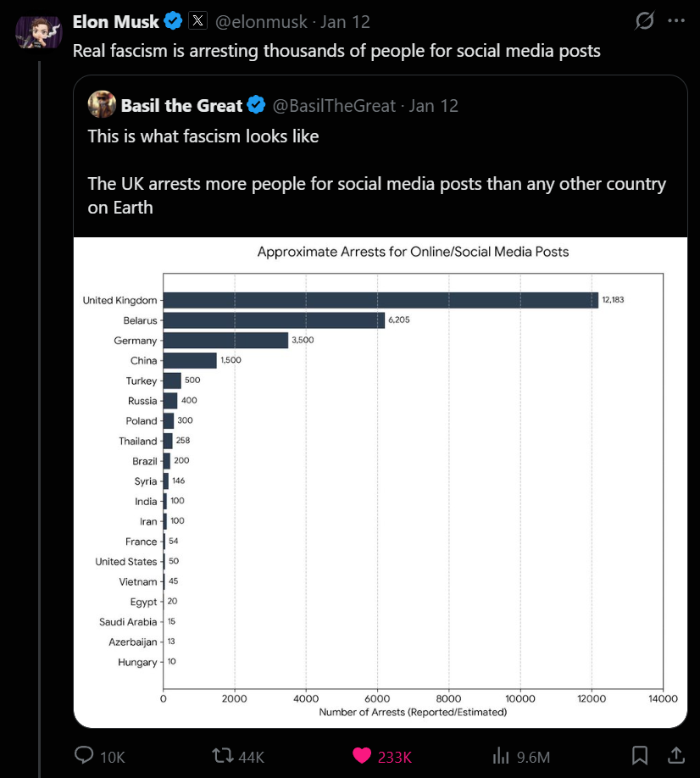Screen dimensions: 700x778
Task: View post analytics via the bar chart icon
Action: (501, 755)
